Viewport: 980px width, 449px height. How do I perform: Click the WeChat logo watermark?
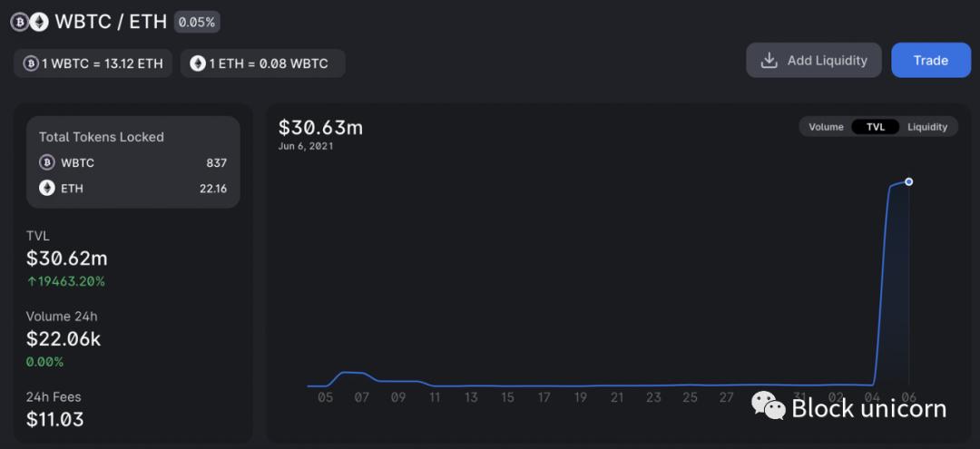point(768,406)
